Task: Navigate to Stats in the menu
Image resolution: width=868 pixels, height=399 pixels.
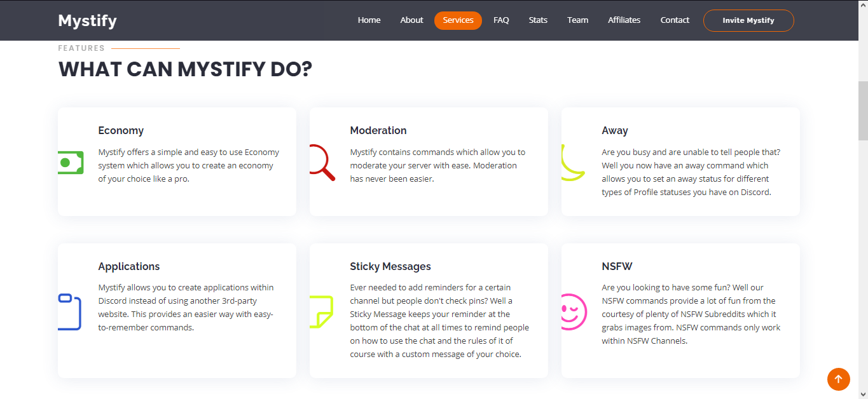Action: pos(538,20)
